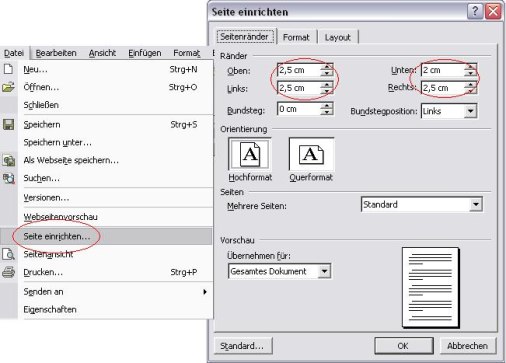Click the help question mark in dialog title bar
The width and height of the screenshot is (506, 363).
pyautogui.click(x=475, y=12)
